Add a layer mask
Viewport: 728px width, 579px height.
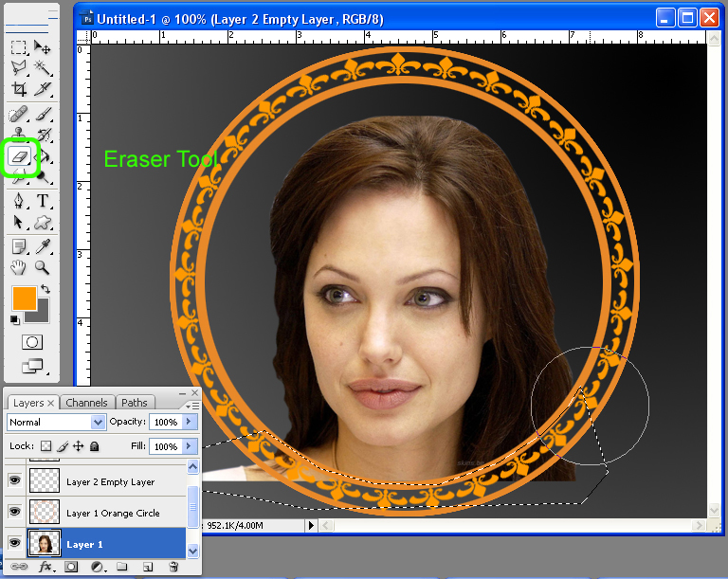click(x=71, y=567)
